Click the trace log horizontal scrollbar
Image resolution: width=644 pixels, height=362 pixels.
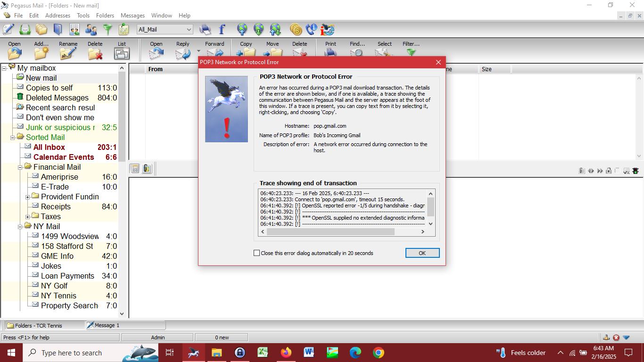pyautogui.click(x=330, y=231)
